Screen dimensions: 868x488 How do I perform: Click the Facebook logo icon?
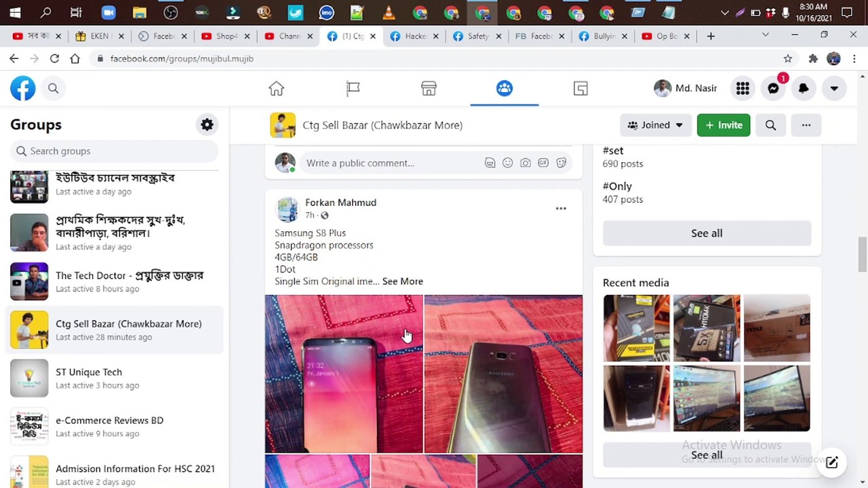pyautogui.click(x=22, y=88)
